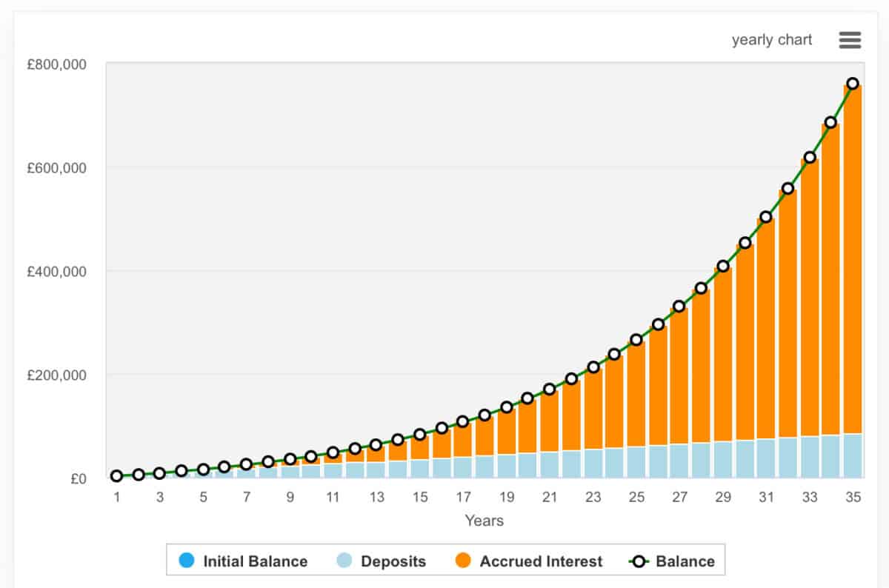Click the year 34 balance point
This screenshot has width=889, height=588.
[830, 122]
